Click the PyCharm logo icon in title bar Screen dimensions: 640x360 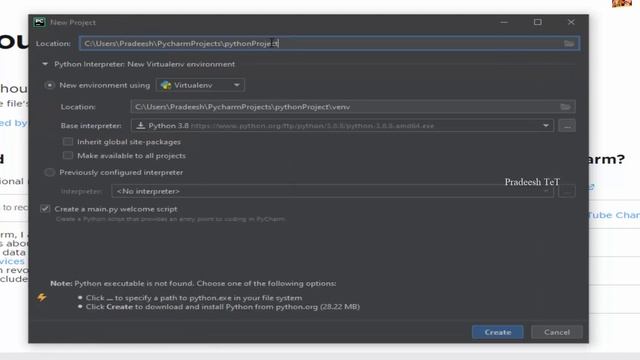click(40, 22)
